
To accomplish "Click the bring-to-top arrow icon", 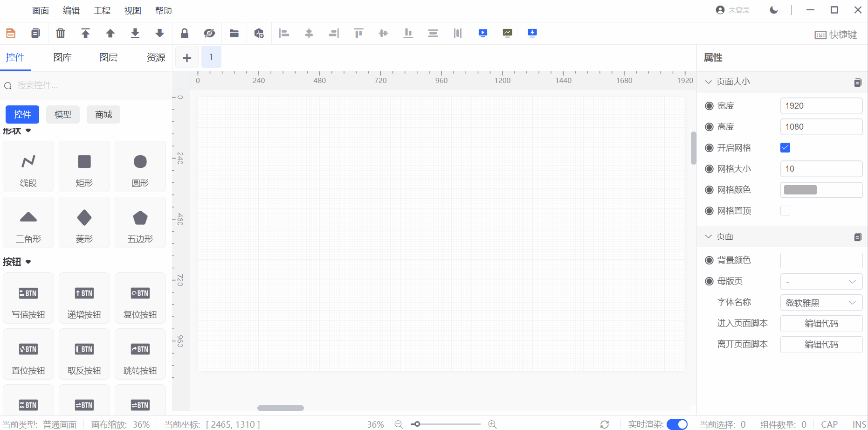I will (85, 33).
